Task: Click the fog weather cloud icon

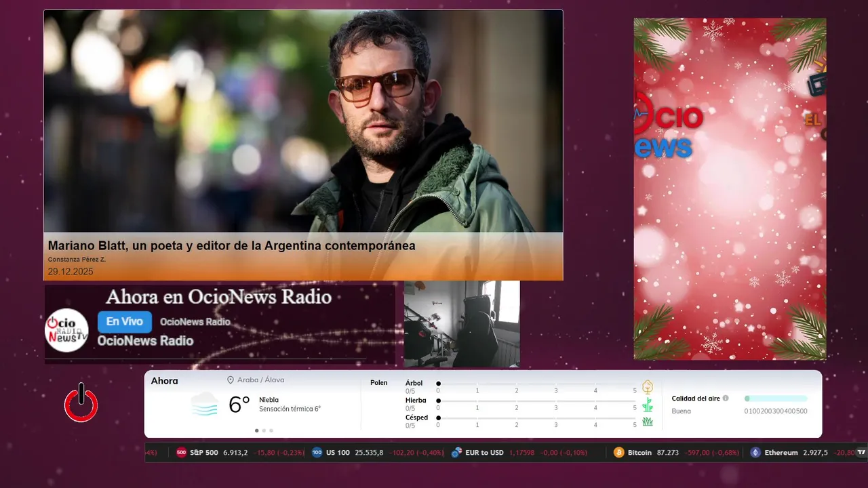Action: pos(205,404)
